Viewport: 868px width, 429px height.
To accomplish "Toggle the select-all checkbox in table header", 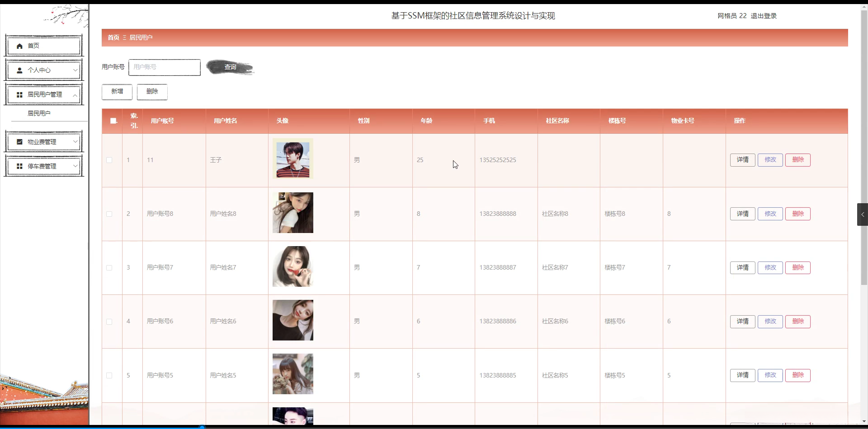I will (x=113, y=121).
